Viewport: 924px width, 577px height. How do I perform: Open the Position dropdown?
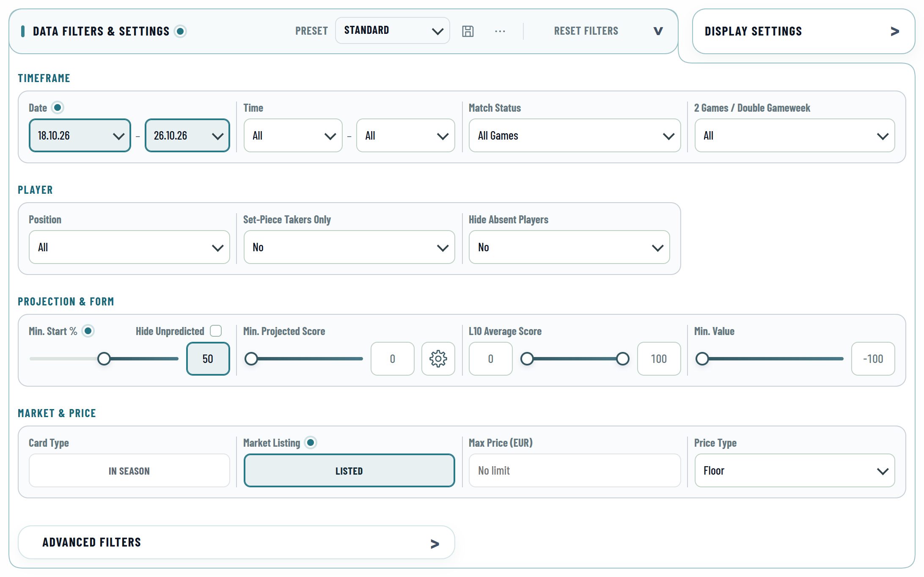coord(129,247)
